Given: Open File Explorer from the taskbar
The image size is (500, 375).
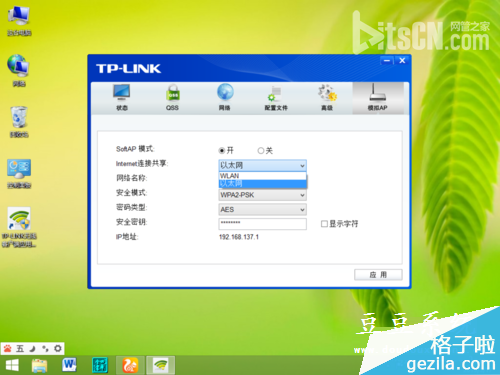Looking at the screenshot, I should tap(39, 366).
